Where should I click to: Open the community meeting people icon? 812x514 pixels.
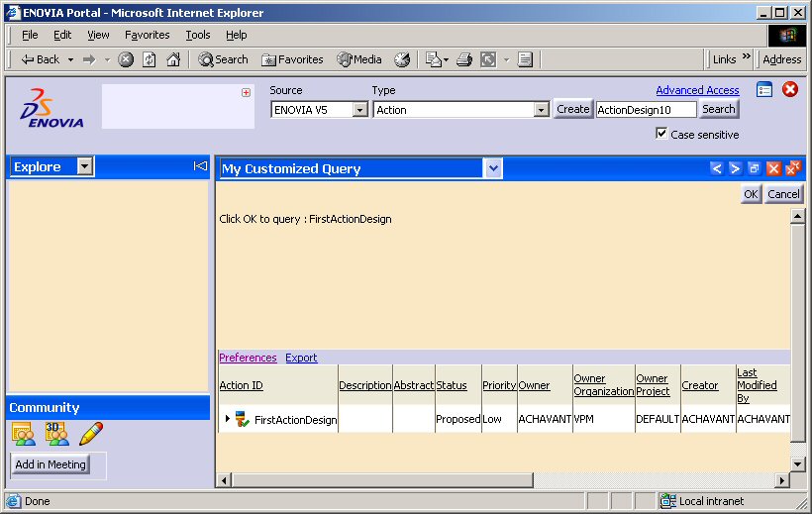(x=24, y=434)
